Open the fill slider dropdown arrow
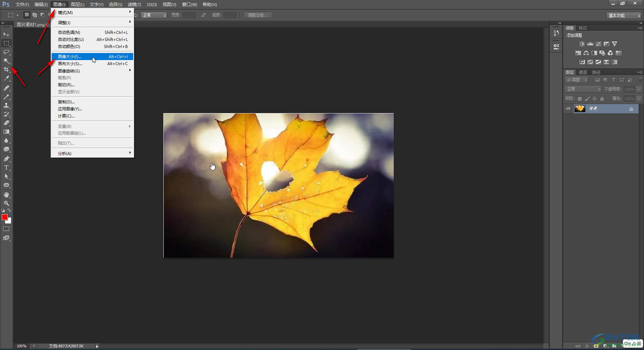The image size is (644, 350). pyautogui.click(x=639, y=99)
